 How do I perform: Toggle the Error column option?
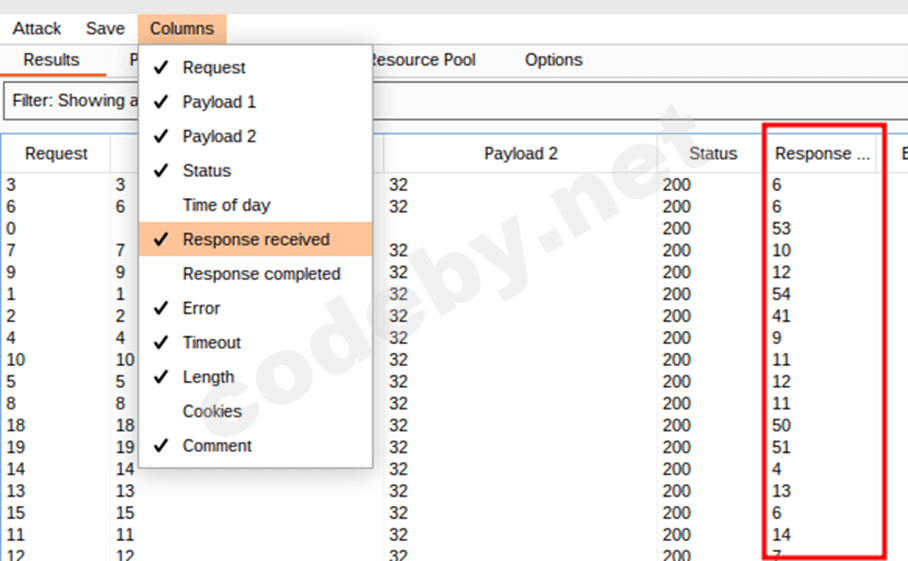click(x=201, y=308)
